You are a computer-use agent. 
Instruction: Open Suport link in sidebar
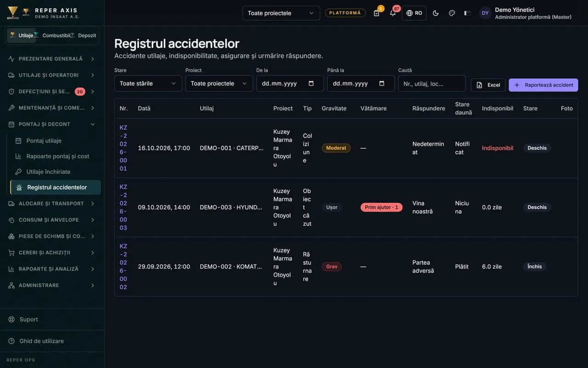52,319
